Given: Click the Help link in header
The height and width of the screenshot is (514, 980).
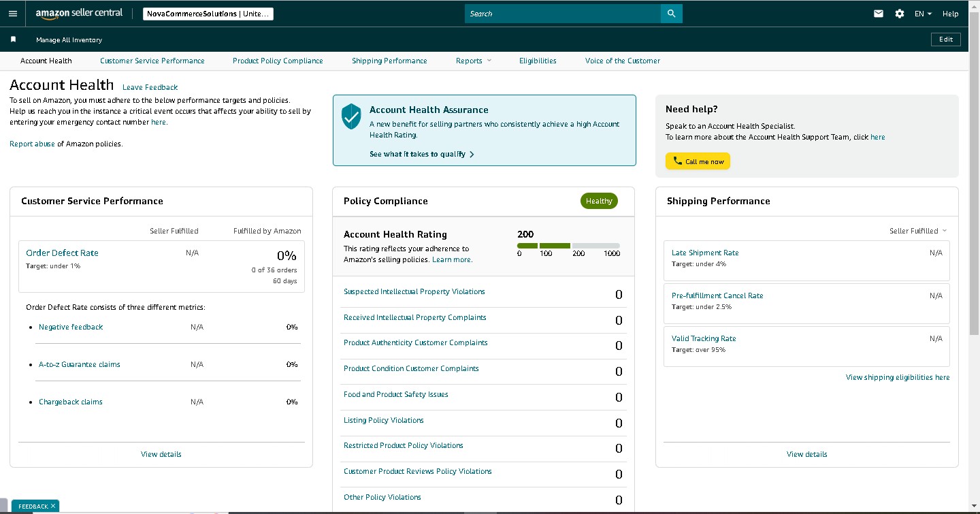Looking at the screenshot, I should point(951,14).
